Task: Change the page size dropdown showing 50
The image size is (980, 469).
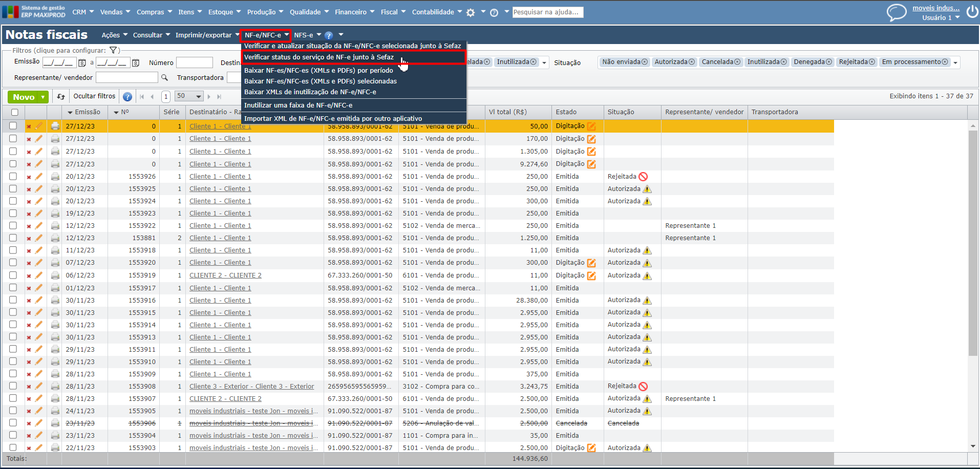Action: tap(189, 96)
